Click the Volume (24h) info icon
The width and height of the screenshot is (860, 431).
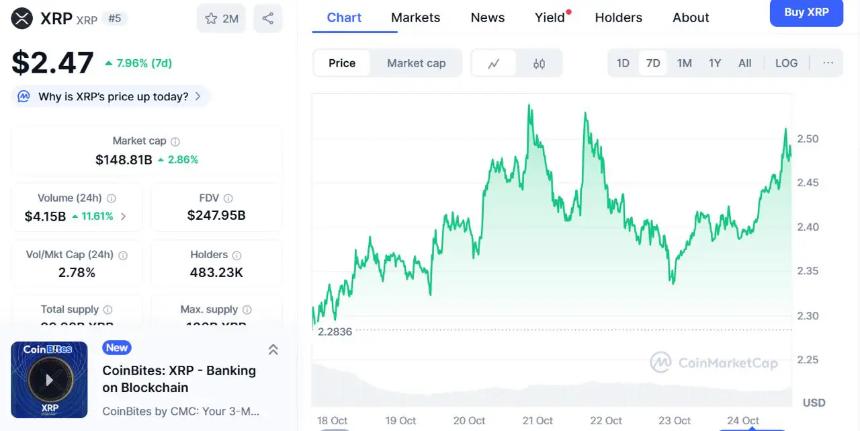[x=111, y=199]
